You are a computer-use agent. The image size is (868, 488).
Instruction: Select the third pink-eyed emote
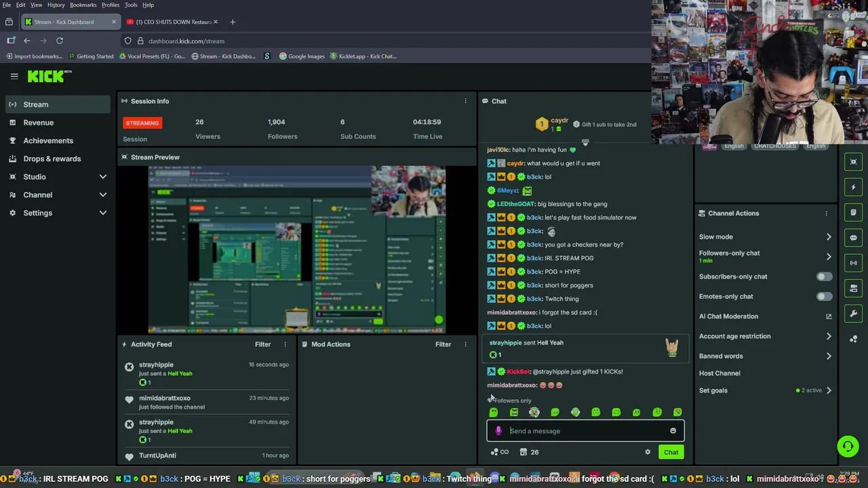point(534,412)
